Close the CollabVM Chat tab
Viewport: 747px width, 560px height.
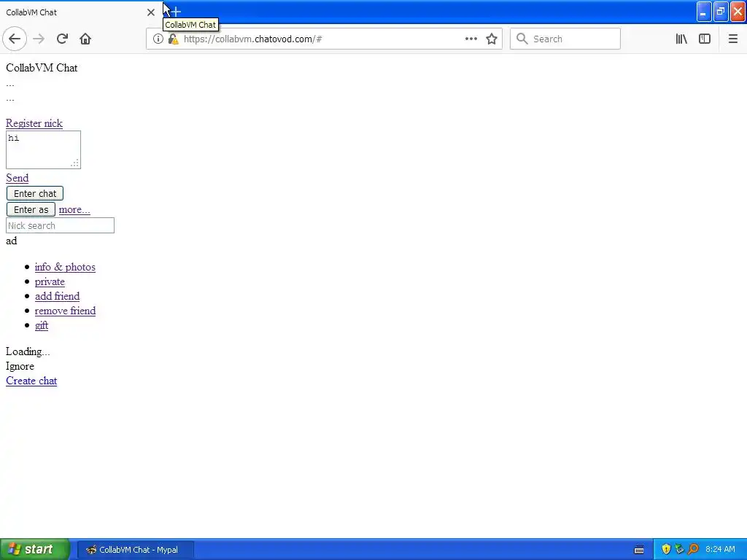(150, 12)
